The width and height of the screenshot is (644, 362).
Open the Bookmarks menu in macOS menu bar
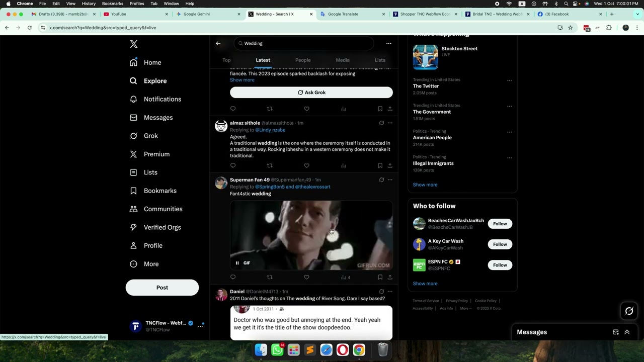(x=113, y=4)
